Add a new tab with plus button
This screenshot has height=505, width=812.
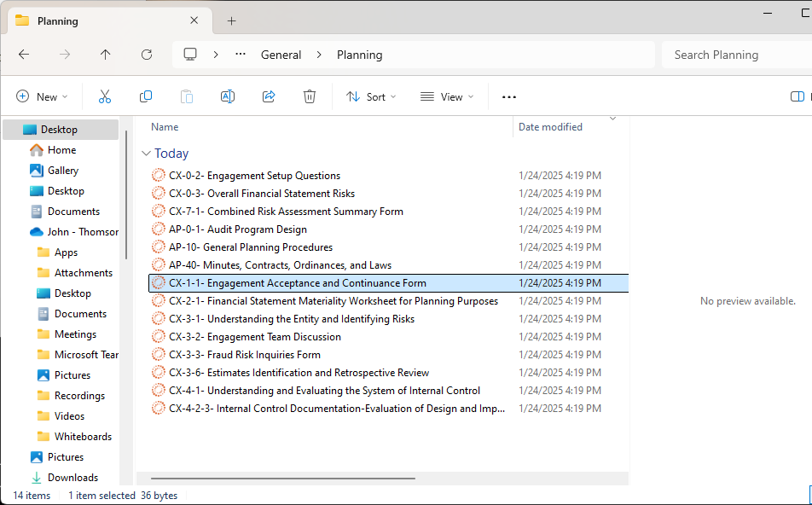(231, 20)
